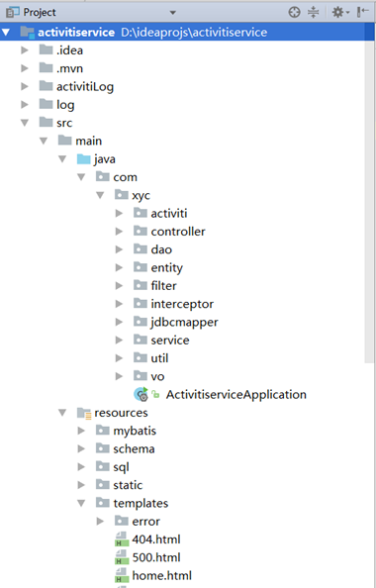Expand the service package

coord(119,341)
